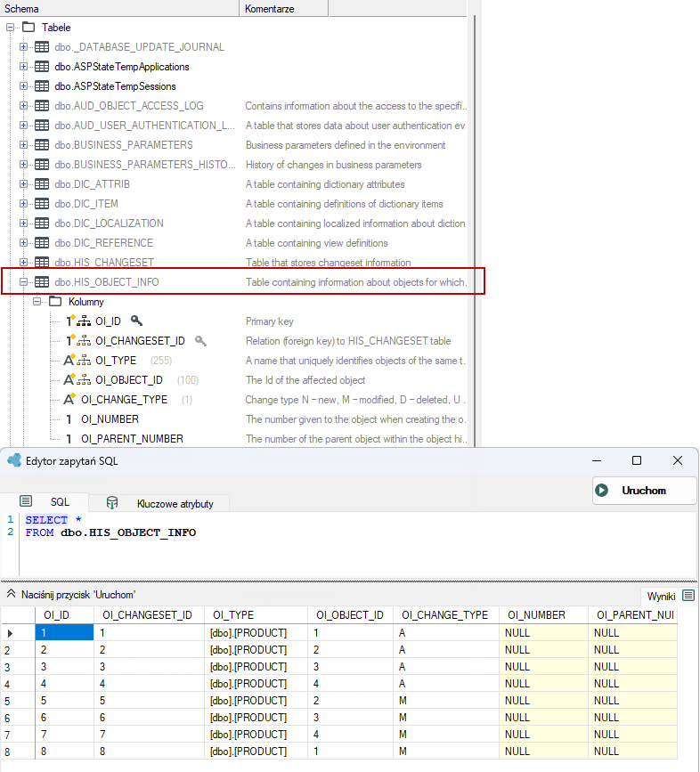This screenshot has height=772, width=700.
Task: Collapse dbo.HIS_OBJECT_INFO table node
Action: point(23,282)
